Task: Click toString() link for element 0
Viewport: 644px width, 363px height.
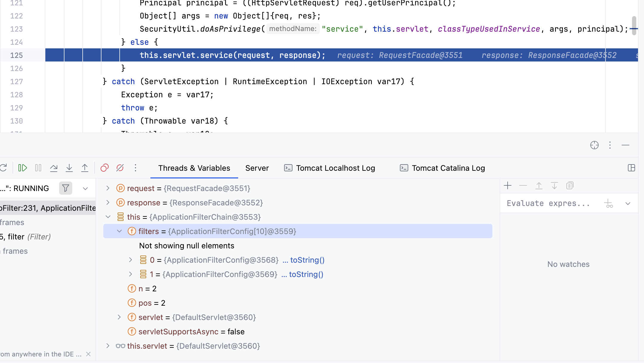Action: point(307,260)
